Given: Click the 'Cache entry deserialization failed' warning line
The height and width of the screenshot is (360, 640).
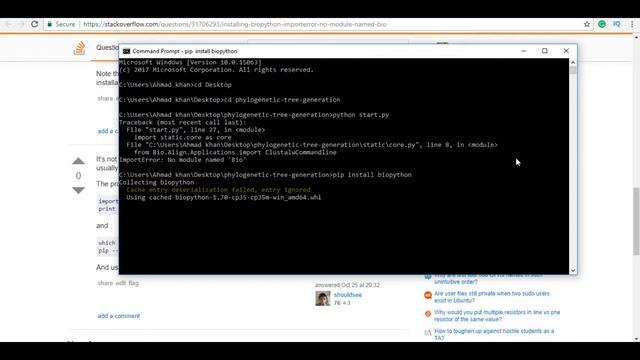Looking at the screenshot, I should (x=218, y=190).
